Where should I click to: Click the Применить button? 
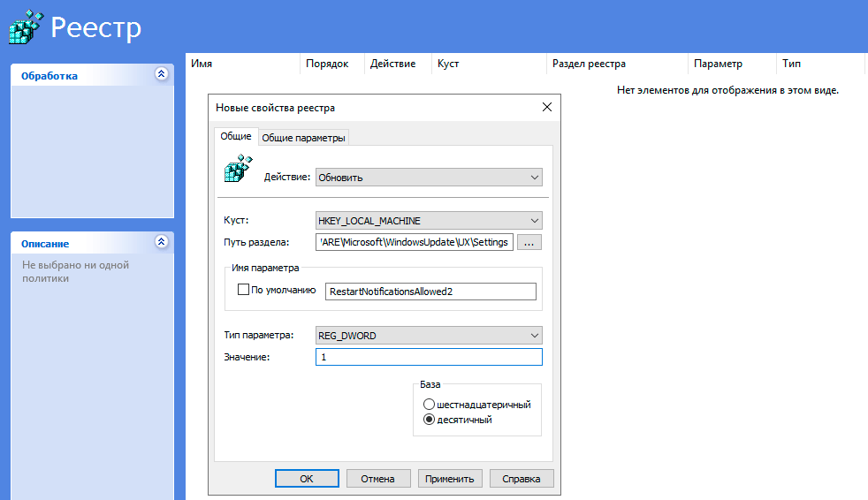click(x=450, y=479)
